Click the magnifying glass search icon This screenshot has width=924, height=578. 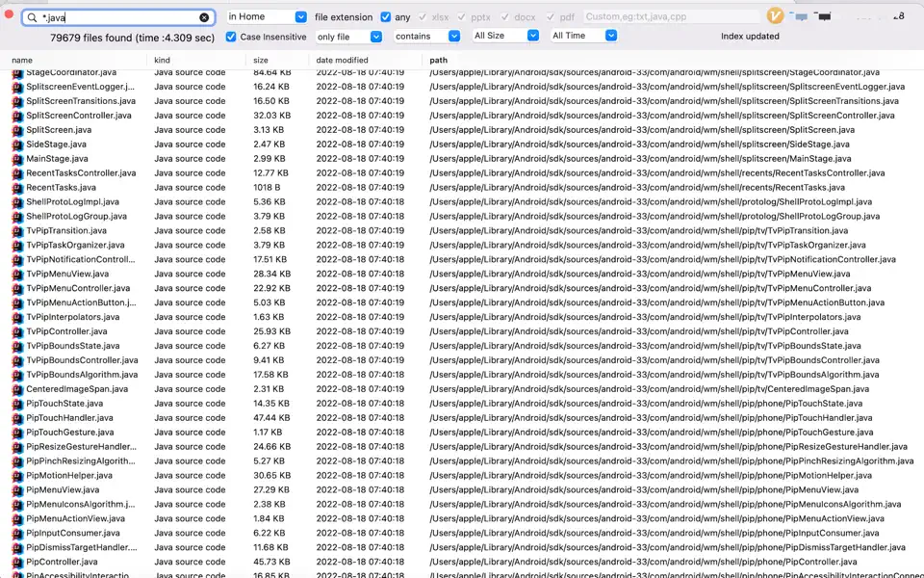(32, 17)
